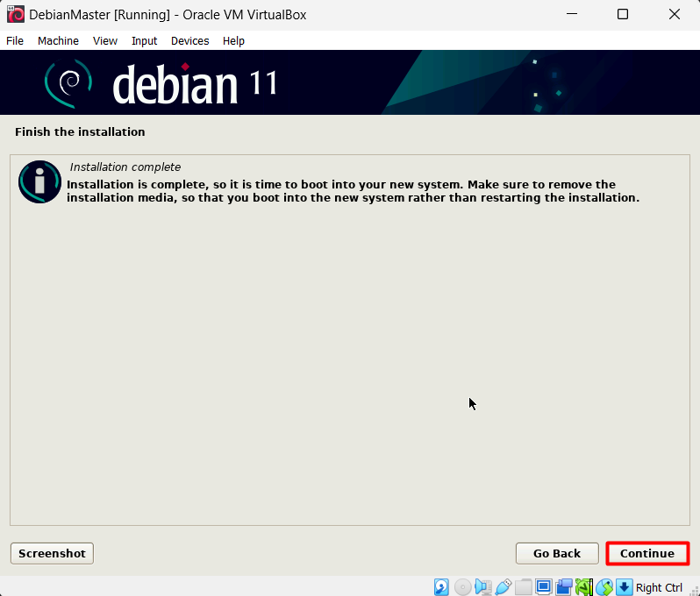Open the File menu
The width and height of the screenshot is (700, 596).
pyautogui.click(x=15, y=40)
